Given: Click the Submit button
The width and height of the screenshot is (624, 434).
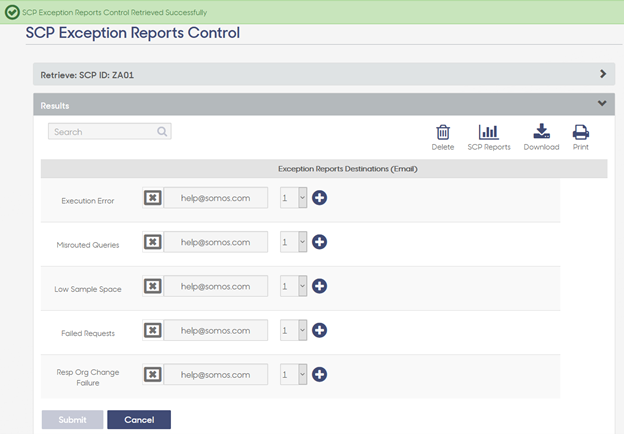Looking at the screenshot, I should coord(72,420).
